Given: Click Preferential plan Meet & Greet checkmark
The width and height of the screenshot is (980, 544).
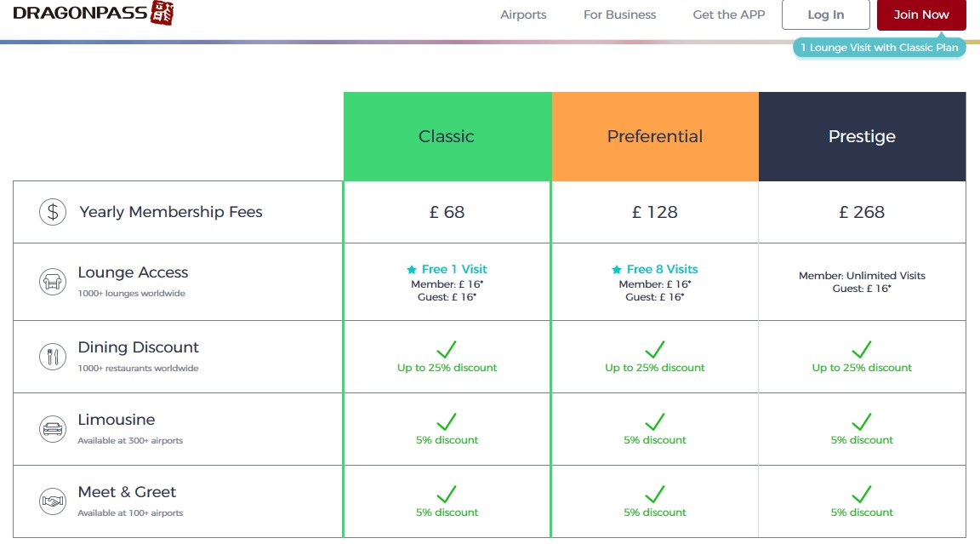Looking at the screenshot, I should (654, 494).
